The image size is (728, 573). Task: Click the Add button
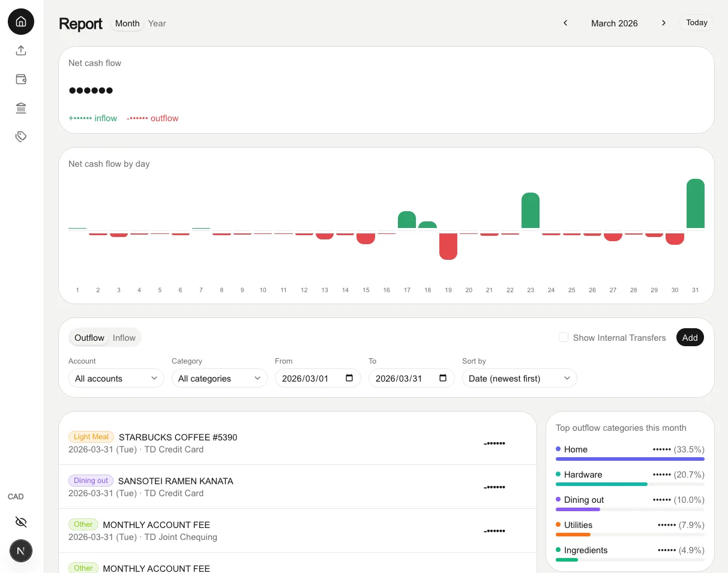click(690, 338)
